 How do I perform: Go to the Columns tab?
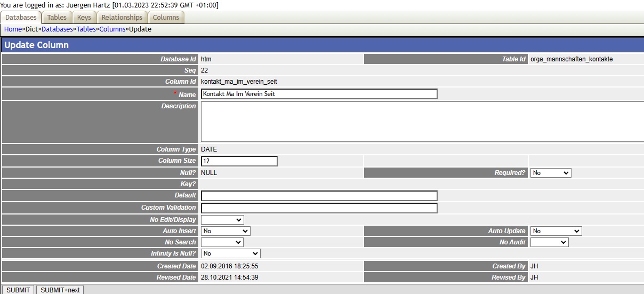coord(166,18)
